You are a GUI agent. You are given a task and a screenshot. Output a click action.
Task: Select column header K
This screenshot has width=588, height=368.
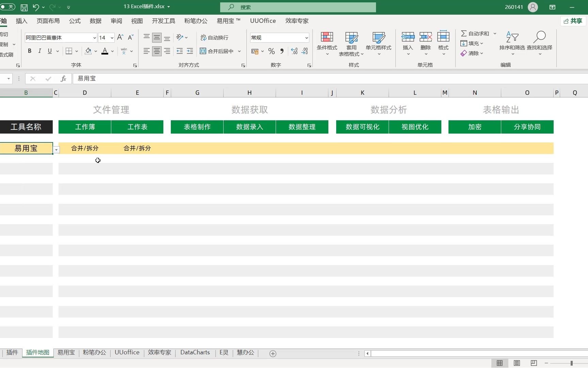click(x=362, y=93)
